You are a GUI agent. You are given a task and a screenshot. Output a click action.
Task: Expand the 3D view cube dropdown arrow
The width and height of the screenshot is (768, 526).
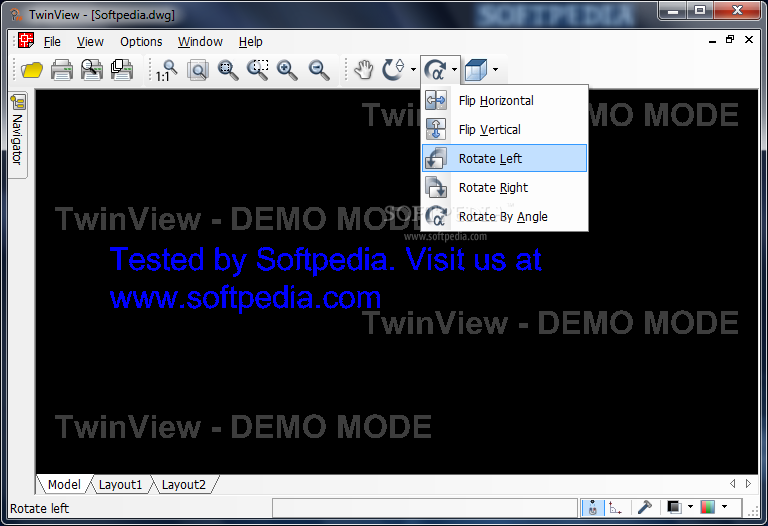click(496, 70)
